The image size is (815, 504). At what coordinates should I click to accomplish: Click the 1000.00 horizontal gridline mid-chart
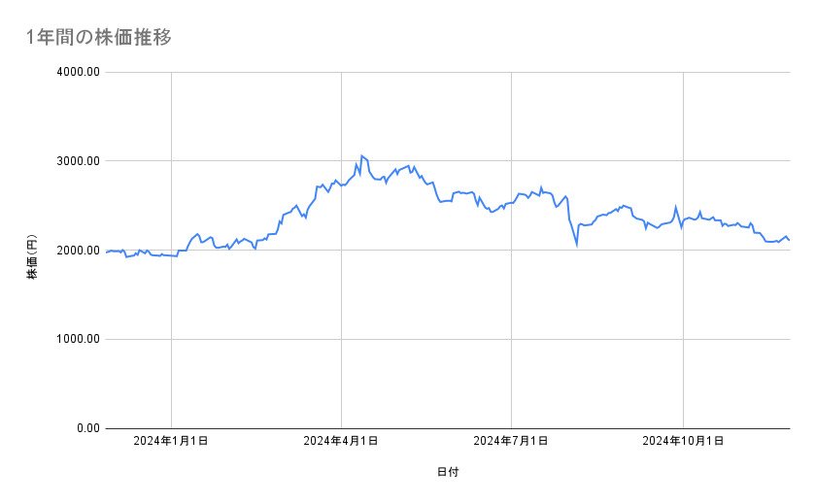[447, 339]
